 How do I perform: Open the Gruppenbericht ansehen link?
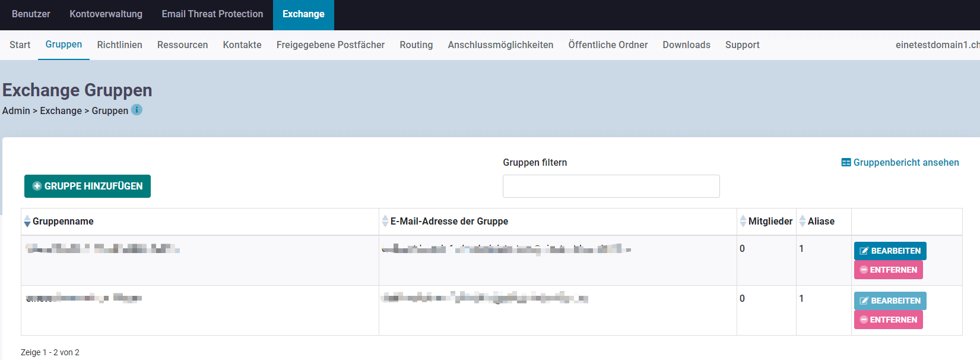(x=906, y=163)
